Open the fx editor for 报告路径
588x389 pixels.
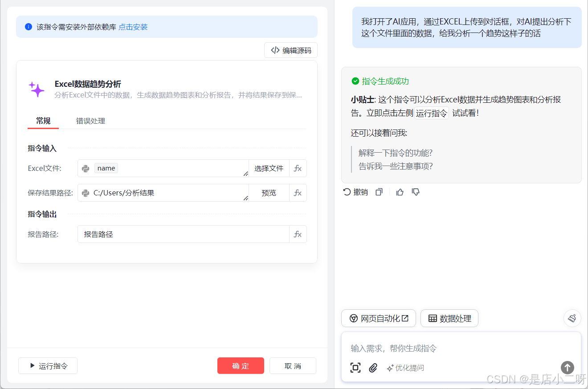(298, 234)
